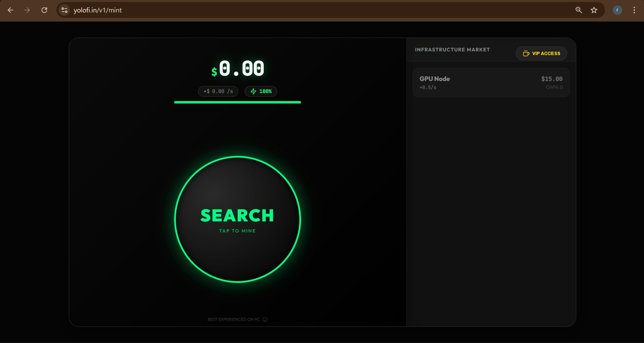The height and width of the screenshot is (343, 644).
Task: Click the 100% energy badge
Action: (261, 91)
